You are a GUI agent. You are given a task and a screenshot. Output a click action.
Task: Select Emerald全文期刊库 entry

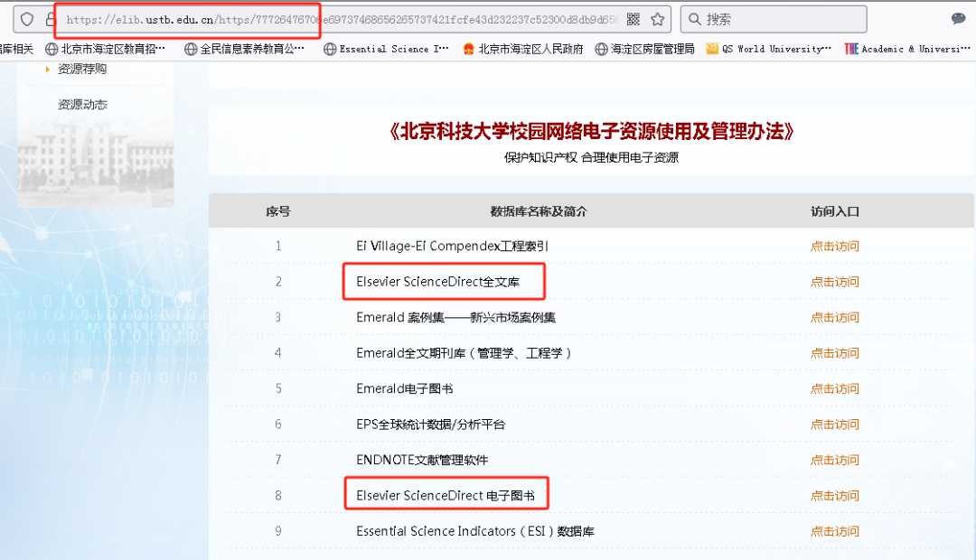click(x=464, y=353)
